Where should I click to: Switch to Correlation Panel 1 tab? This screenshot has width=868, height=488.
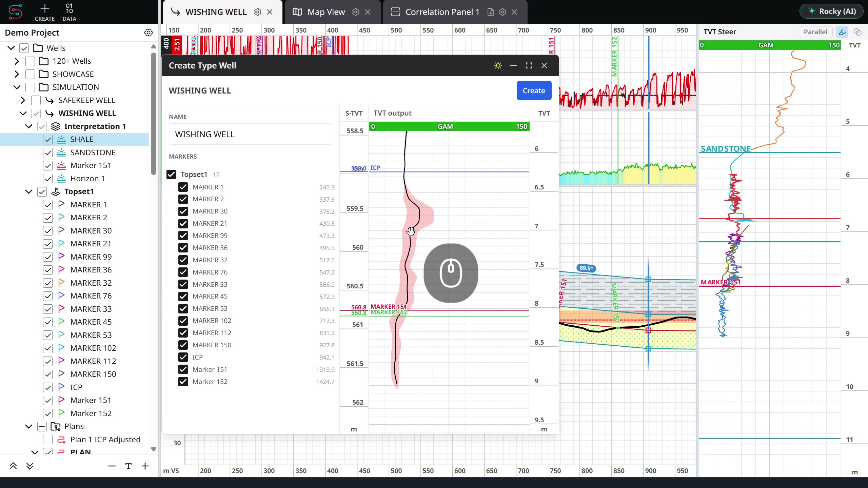click(442, 12)
